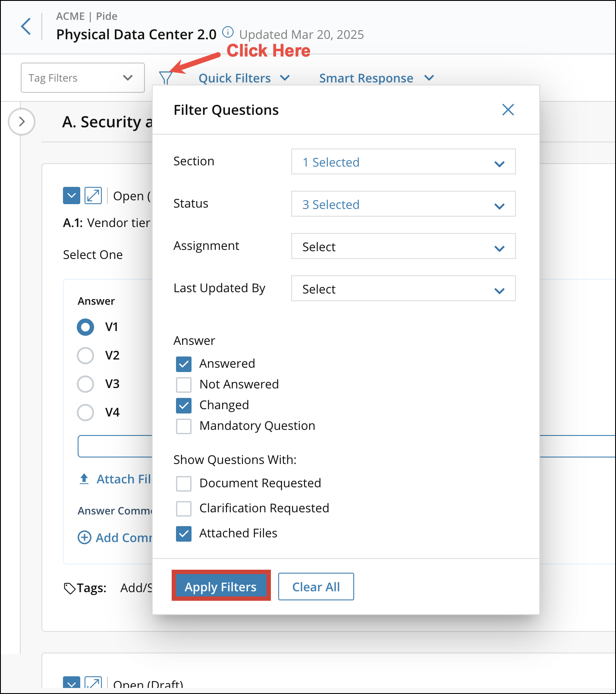Open the Quick Filters menu
This screenshot has height=694, width=616.
[x=244, y=78]
